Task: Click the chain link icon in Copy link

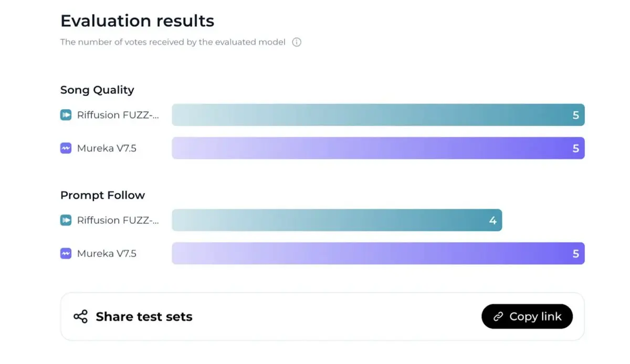Action: (498, 317)
